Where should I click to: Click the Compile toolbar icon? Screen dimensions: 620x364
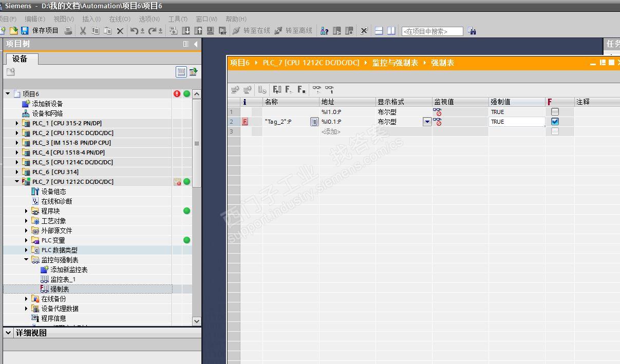pos(173,31)
